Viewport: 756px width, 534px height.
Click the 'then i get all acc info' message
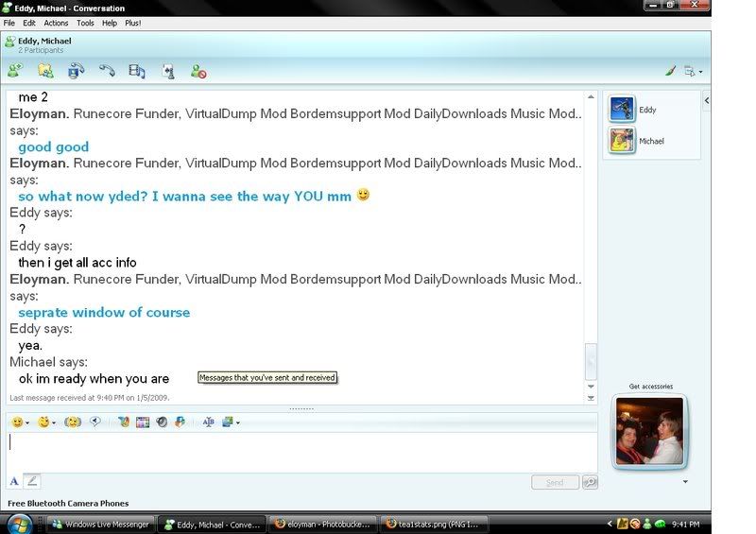pyautogui.click(x=77, y=263)
